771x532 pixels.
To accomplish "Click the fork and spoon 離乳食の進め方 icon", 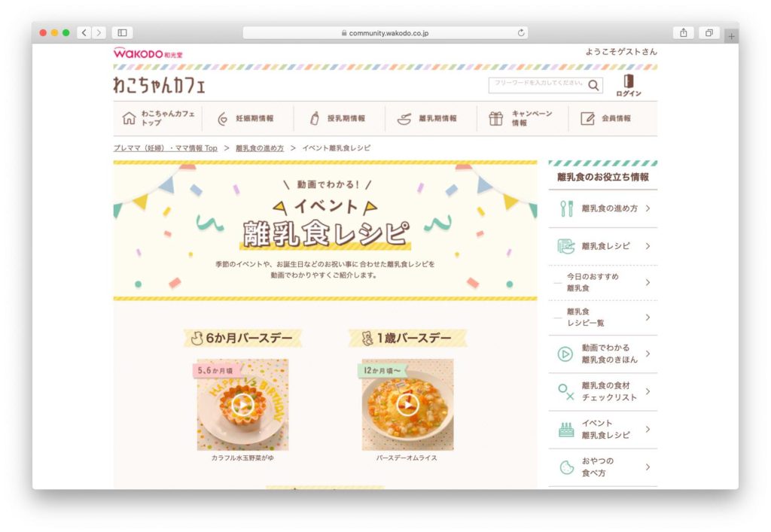I will tap(566, 208).
